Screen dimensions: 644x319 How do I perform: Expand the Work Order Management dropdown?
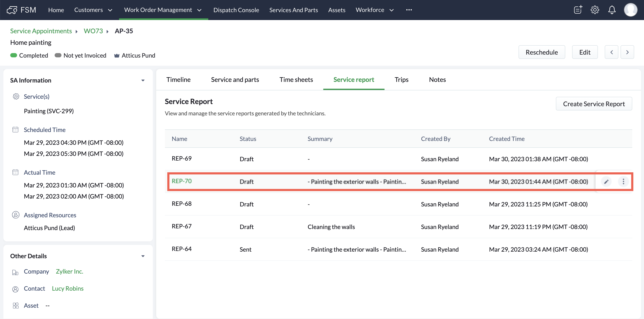point(199,10)
